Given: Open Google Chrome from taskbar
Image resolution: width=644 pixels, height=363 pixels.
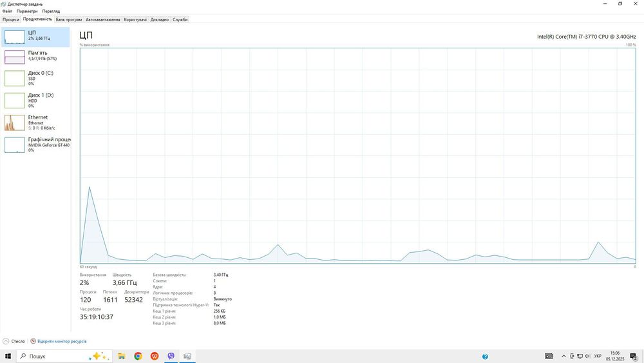Looking at the screenshot, I should 138,356.
